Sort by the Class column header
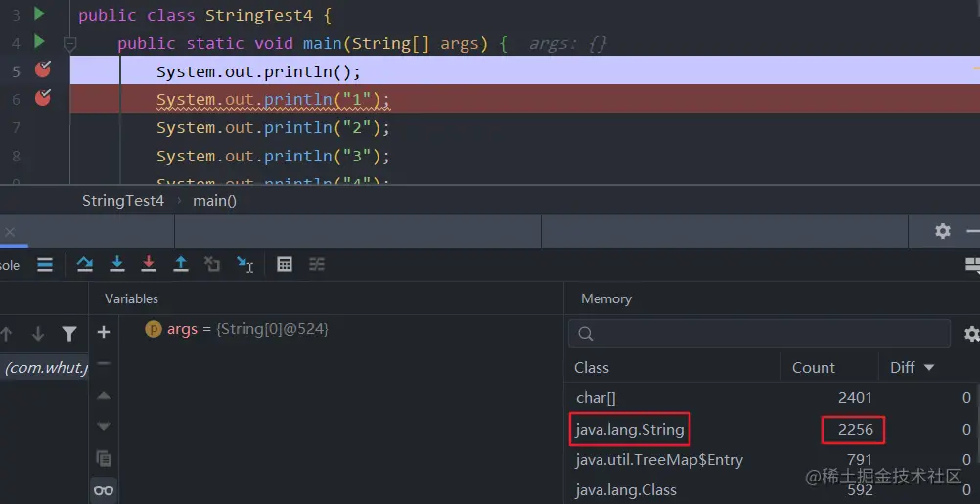Image resolution: width=980 pixels, height=504 pixels. pyautogui.click(x=592, y=368)
